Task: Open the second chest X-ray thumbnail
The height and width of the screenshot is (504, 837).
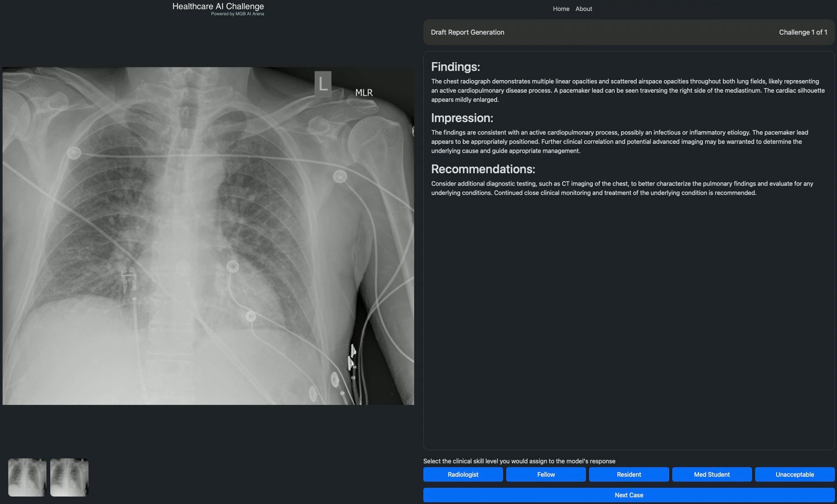Action: (69, 477)
